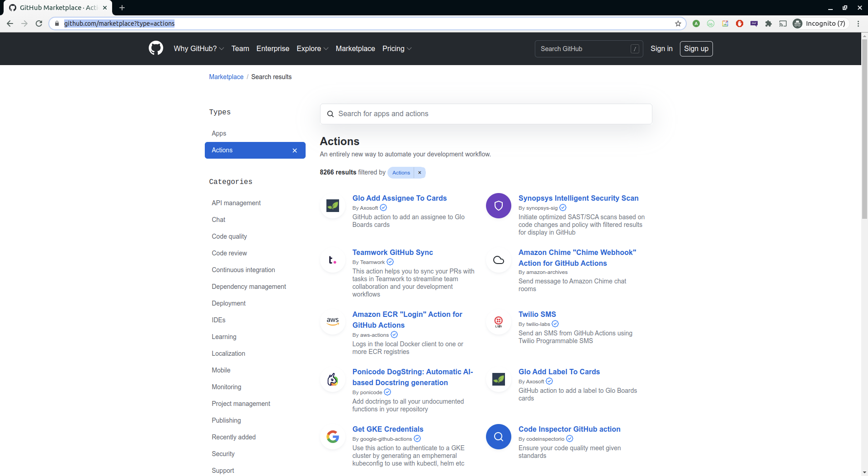
Task: Filter by Code quality category
Action: [x=229, y=236]
